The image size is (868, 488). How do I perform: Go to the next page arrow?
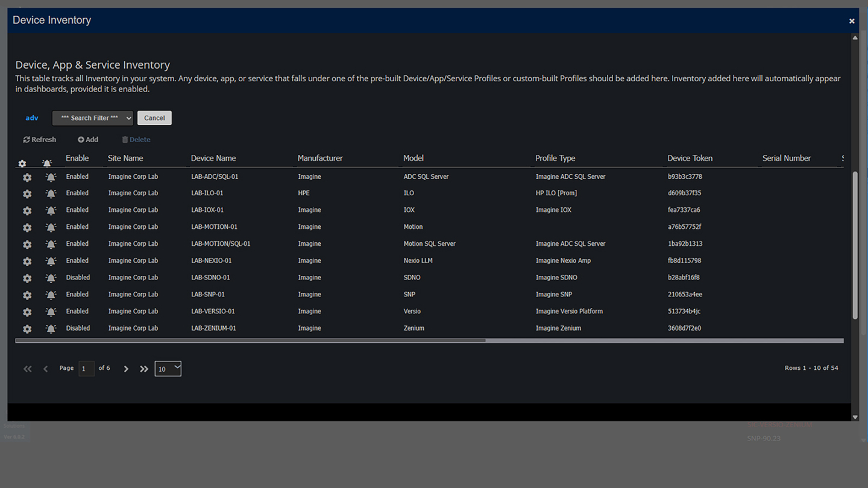tap(126, 369)
